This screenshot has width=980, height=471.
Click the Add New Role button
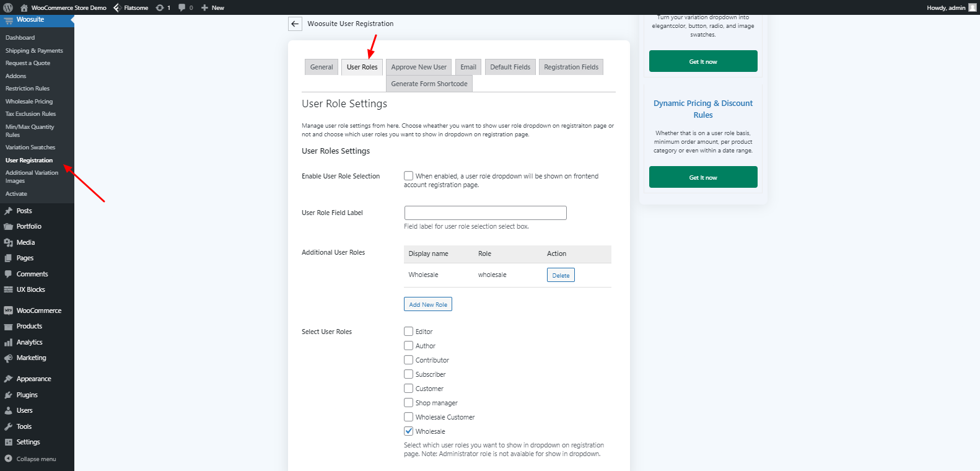click(428, 304)
